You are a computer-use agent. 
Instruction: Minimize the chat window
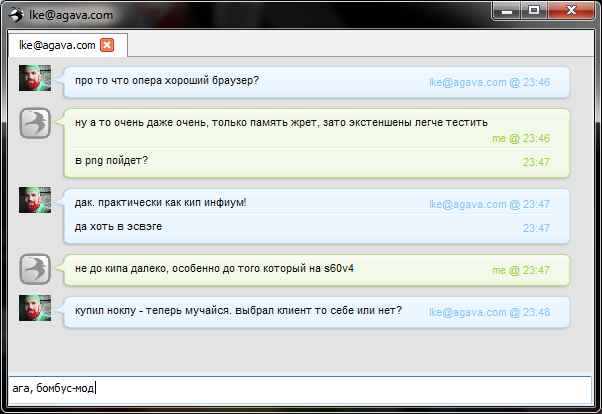point(508,11)
